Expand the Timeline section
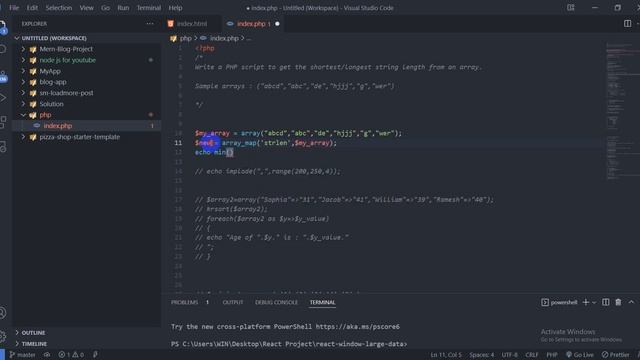Image resolution: width=640 pixels, height=360 pixels. (34, 344)
